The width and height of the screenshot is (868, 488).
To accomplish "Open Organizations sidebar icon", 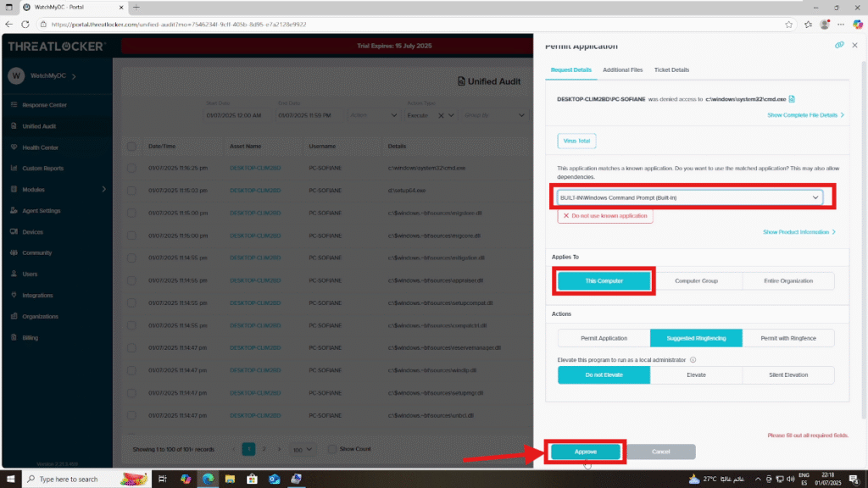I will tap(14, 316).
